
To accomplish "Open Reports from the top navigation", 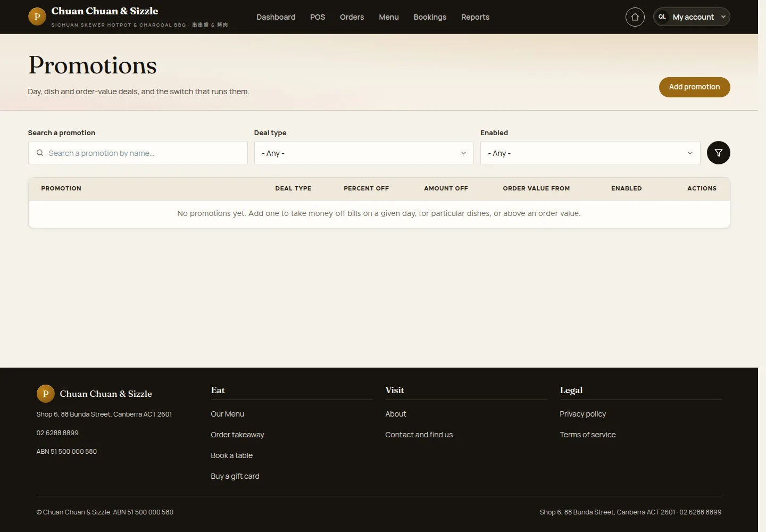I will tap(475, 17).
